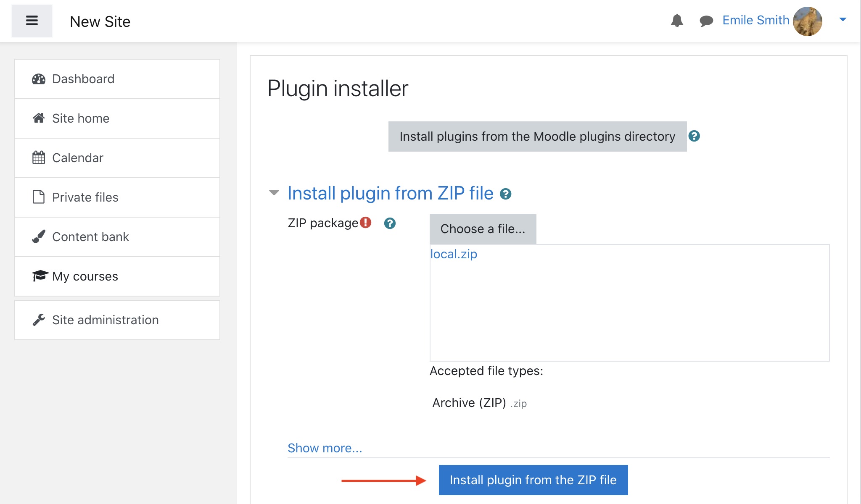Screen dimensions: 861x504
Task: Open the Calendar sidebar item
Action: [x=78, y=158]
